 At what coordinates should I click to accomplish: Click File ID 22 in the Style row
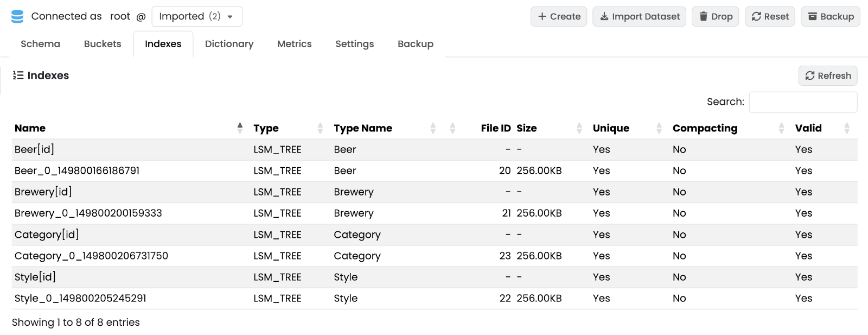(x=505, y=298)
